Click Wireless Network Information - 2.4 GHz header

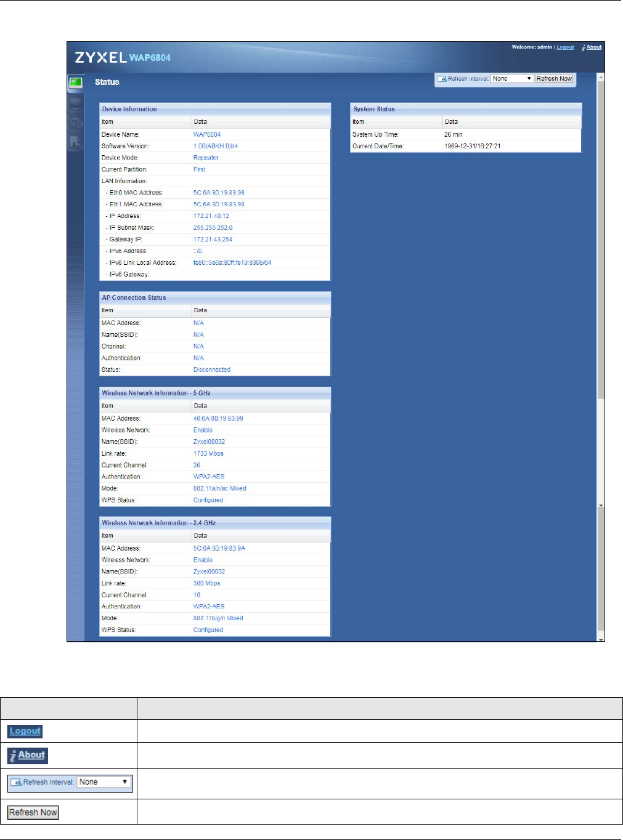click(215, 523)
